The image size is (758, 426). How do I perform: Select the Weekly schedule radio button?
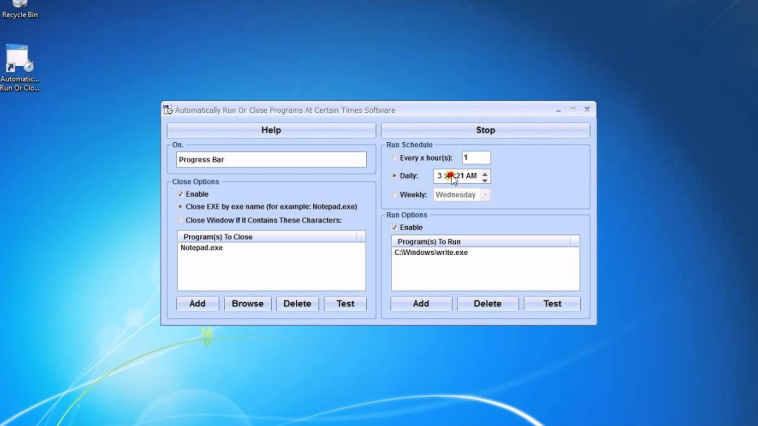(x=394, y=195)
